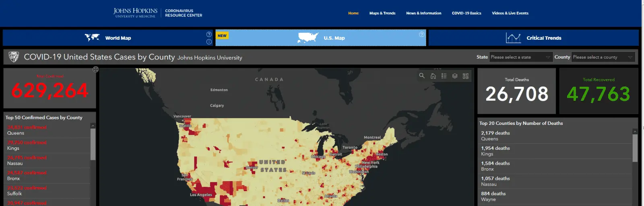This screenshot has width=644, height=206.
Task: Click the Total Deaths 26,708 figure
Action: coord(517,94)
